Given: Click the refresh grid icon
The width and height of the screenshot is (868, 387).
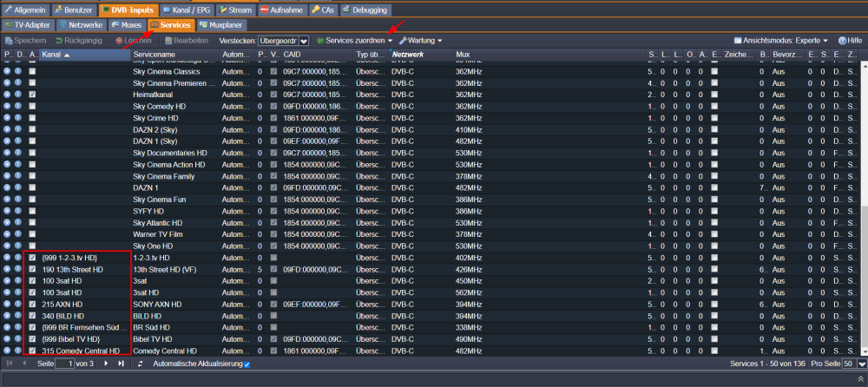Looking at the screenshot, I should 141,364.
